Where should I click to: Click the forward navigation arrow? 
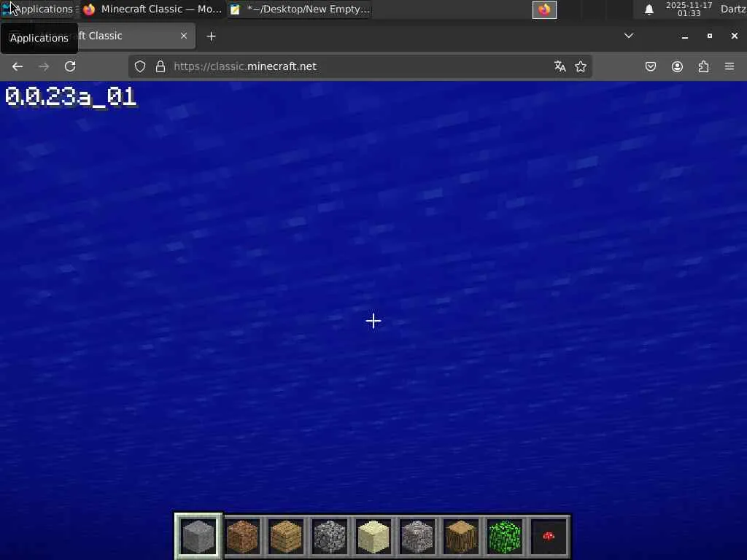point(44,66)
